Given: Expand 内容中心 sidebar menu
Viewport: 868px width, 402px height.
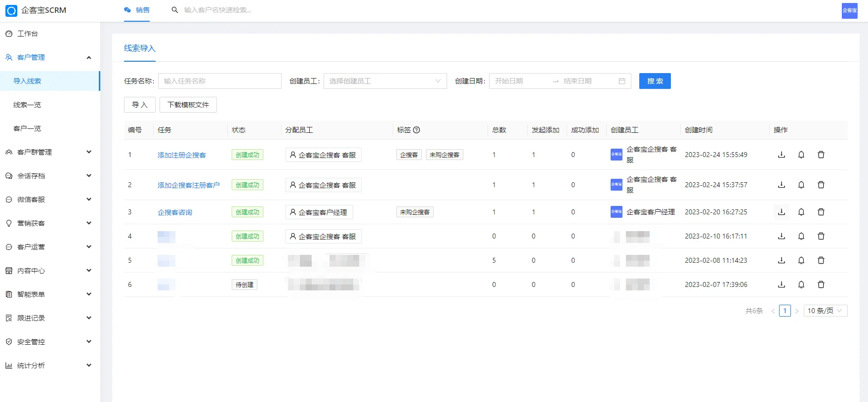Looking at the screenshot, I should point(50,271).
